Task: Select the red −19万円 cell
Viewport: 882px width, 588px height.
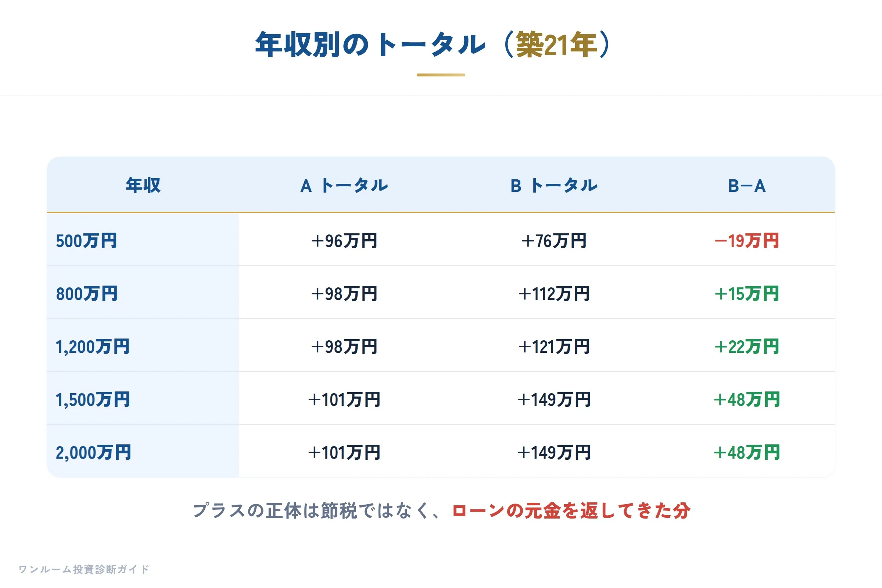Action: click(x=747, y=241)
